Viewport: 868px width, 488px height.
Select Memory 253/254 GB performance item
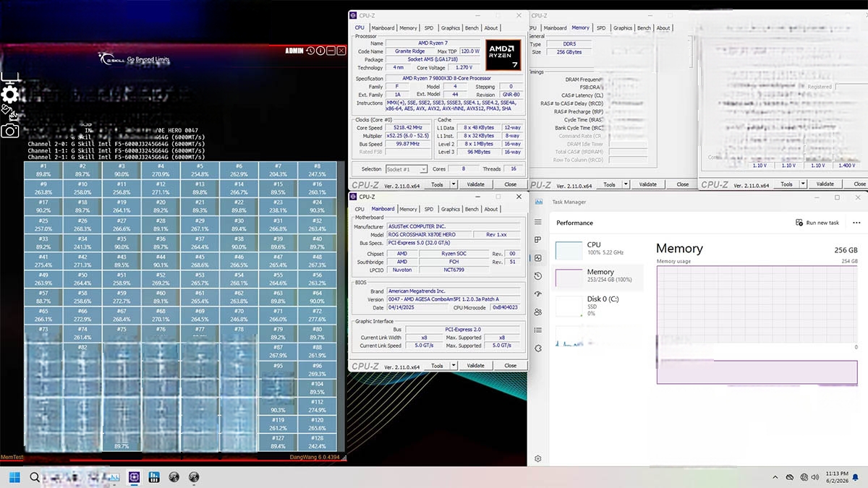pyautogui.click(x=599, y=277)
